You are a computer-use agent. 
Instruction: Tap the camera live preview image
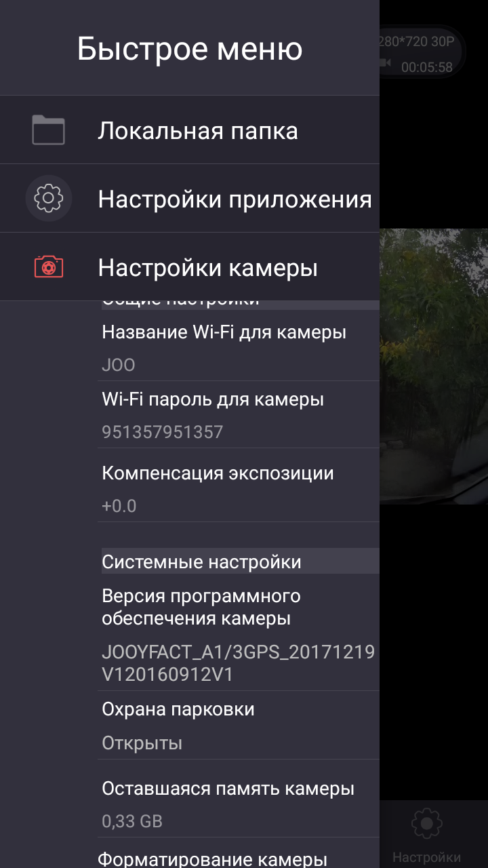434,366
